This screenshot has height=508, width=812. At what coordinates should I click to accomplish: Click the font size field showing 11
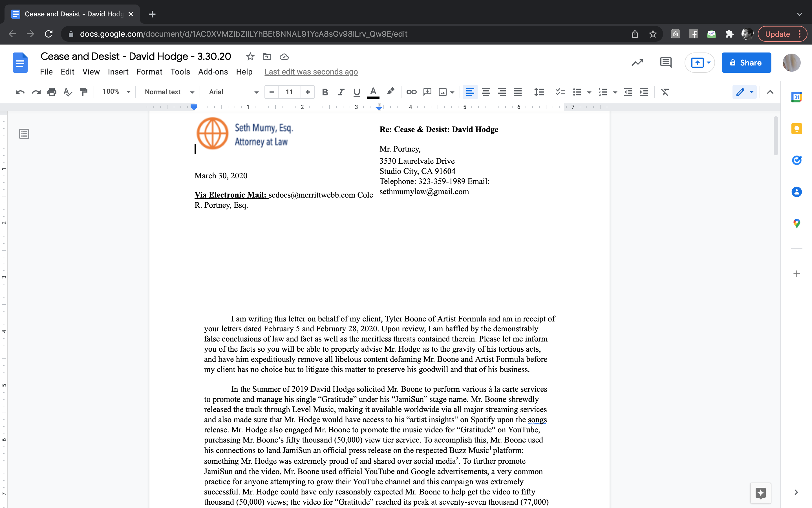[x=290, y=92]
